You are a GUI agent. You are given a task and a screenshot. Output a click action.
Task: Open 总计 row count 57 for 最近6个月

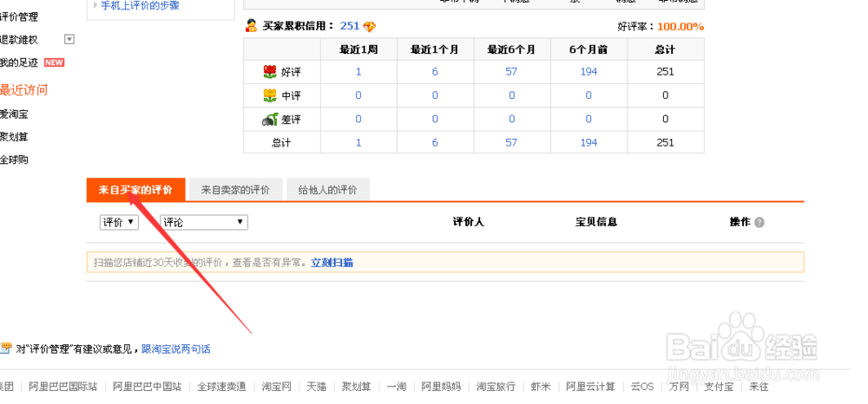pos(511,142)
